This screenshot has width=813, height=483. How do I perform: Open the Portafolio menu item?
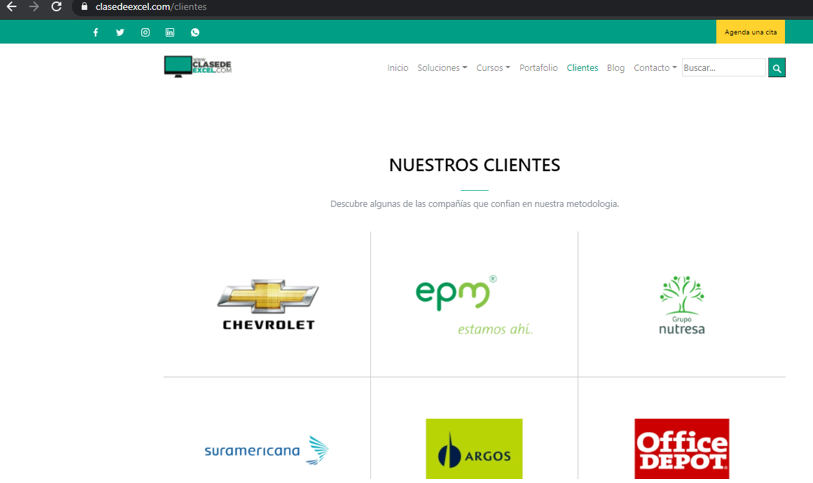coord(538,67)
